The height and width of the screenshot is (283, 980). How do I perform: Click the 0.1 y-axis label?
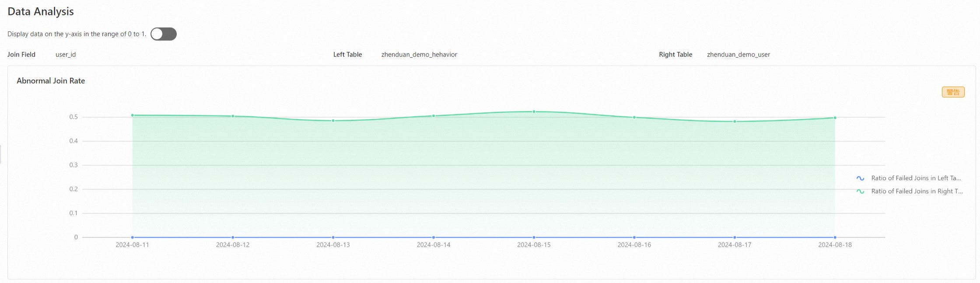[73, 213]
